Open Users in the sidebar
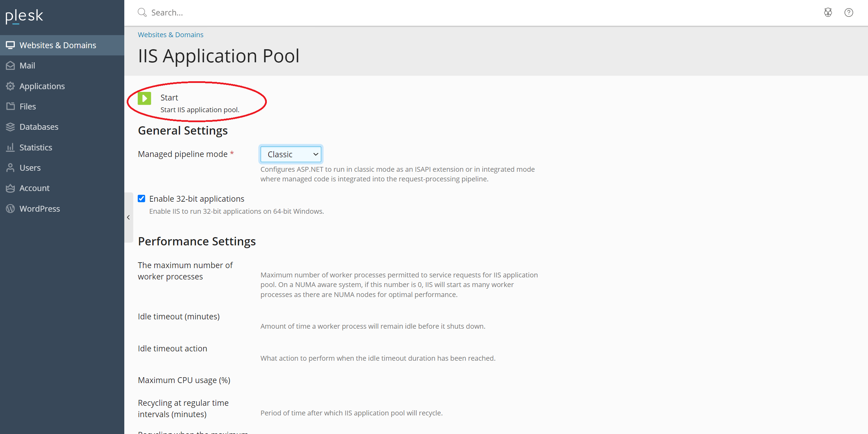 [62, 168]
